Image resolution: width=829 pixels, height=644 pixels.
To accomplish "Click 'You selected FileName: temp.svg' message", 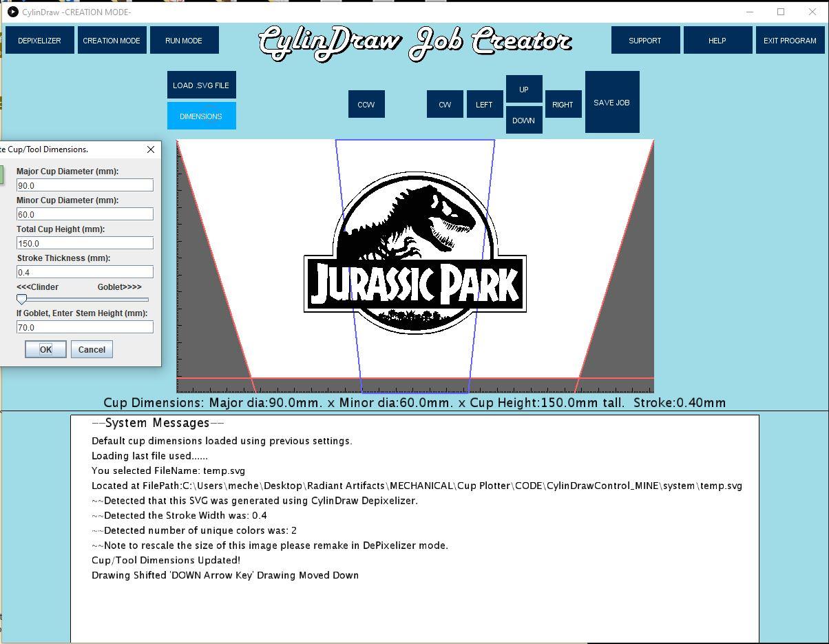I will (168, 471).
